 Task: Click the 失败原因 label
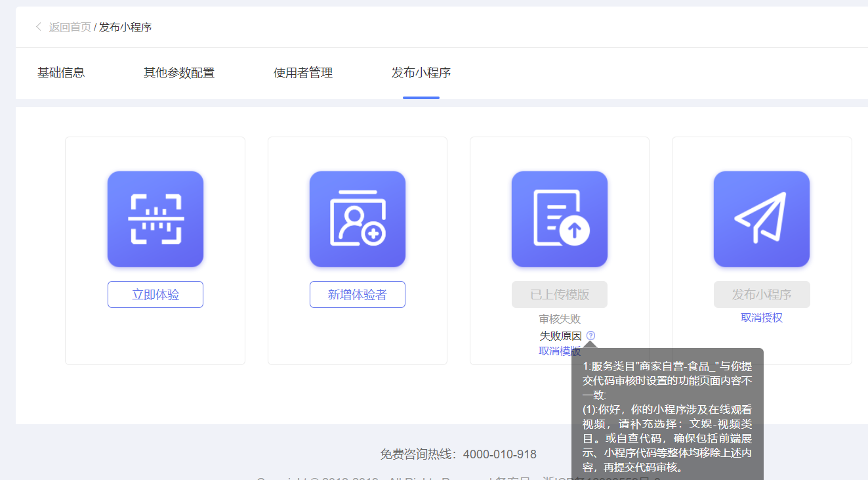(x=560, y=336)
